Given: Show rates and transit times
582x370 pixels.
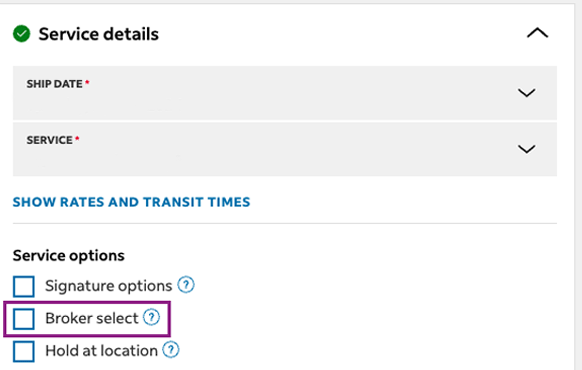Looking at the screenshot, I should click(x=131, y=202).
